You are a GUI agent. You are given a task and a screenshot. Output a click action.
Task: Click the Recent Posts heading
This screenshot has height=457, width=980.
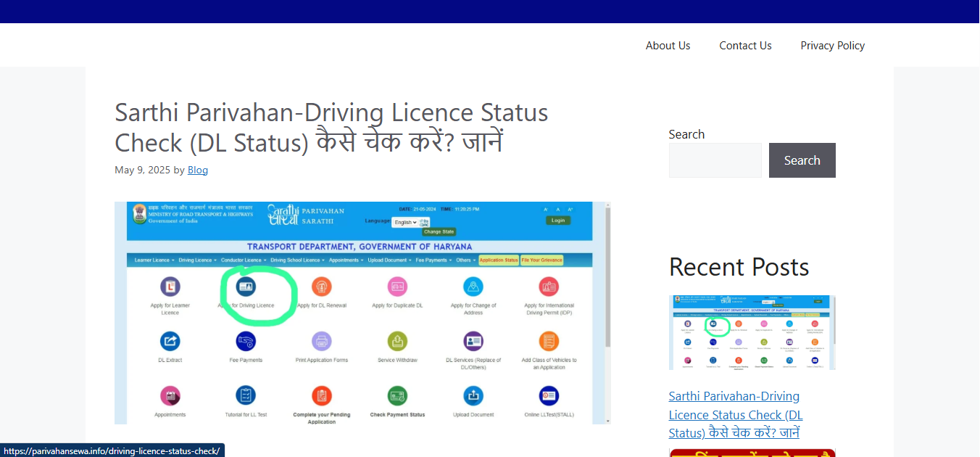tap(739, 267)
